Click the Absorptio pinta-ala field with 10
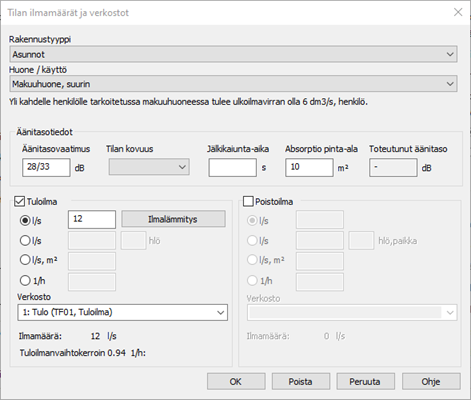The image size is (471, 400). 309,167
